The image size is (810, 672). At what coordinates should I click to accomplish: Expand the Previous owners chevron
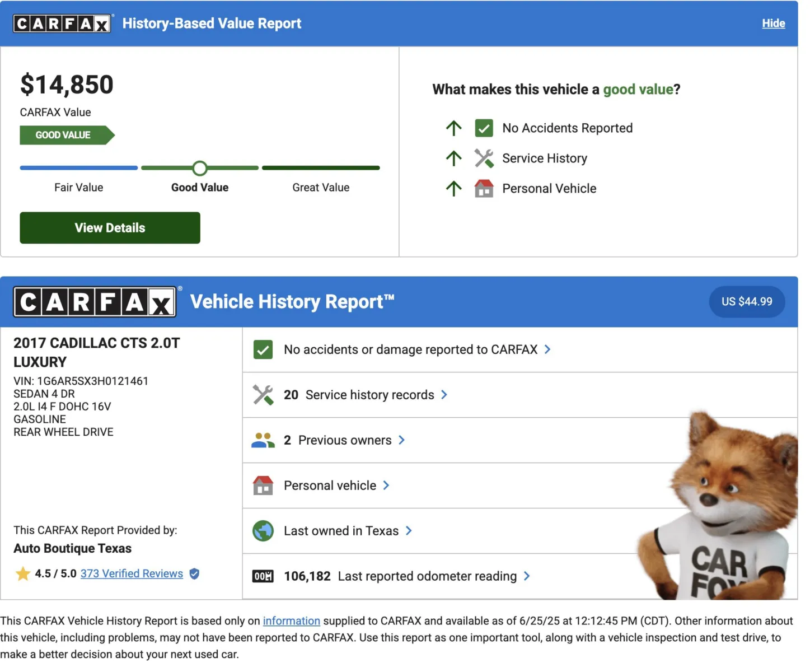click(401, 441)
